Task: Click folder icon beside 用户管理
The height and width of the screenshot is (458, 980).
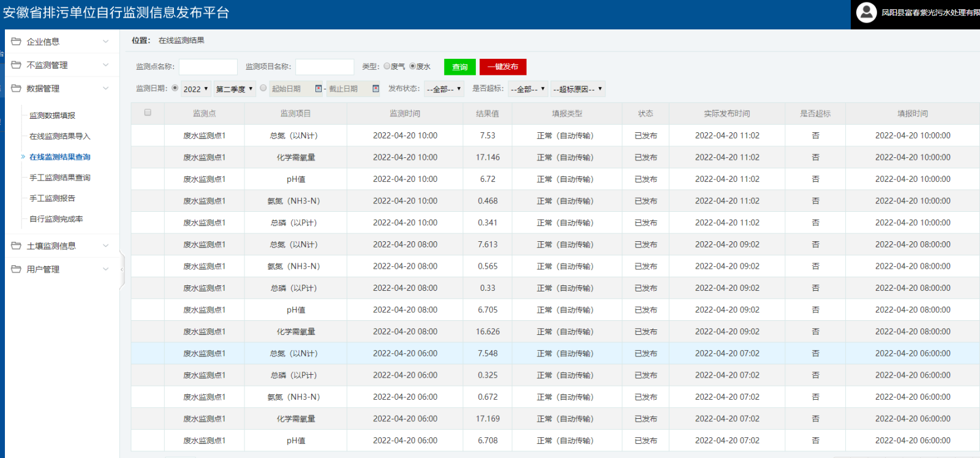Action: tap(16, 269)
